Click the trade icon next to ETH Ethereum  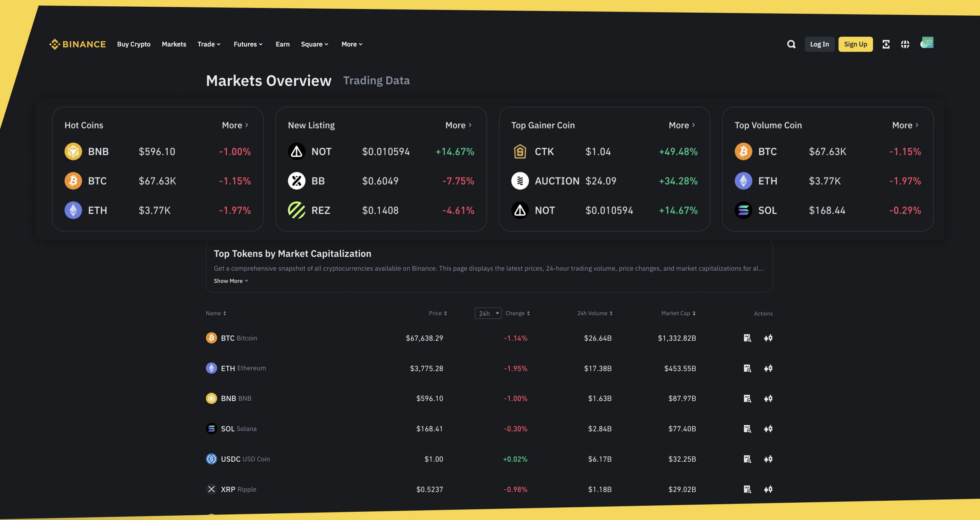click(x=768, y=368)
